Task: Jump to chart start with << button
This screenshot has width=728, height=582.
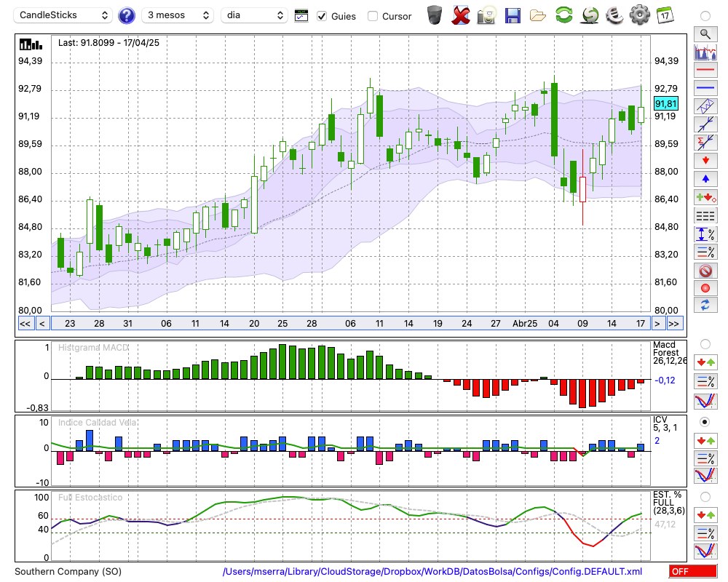Action: [25, 324]
